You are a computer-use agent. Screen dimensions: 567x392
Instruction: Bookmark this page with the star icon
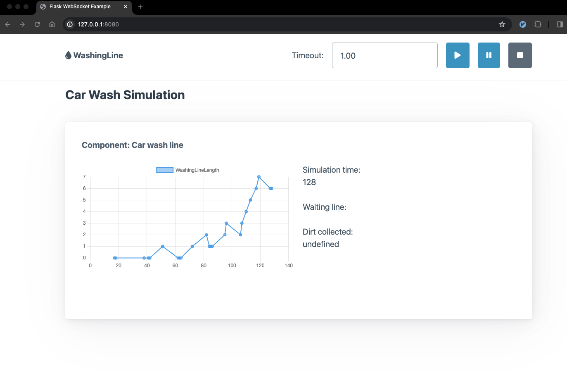[502, 24]
